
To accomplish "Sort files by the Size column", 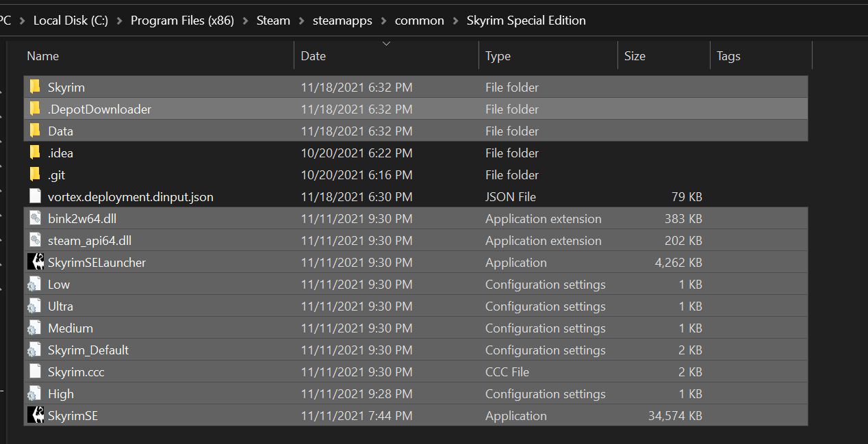I will [x=664, y=56].
